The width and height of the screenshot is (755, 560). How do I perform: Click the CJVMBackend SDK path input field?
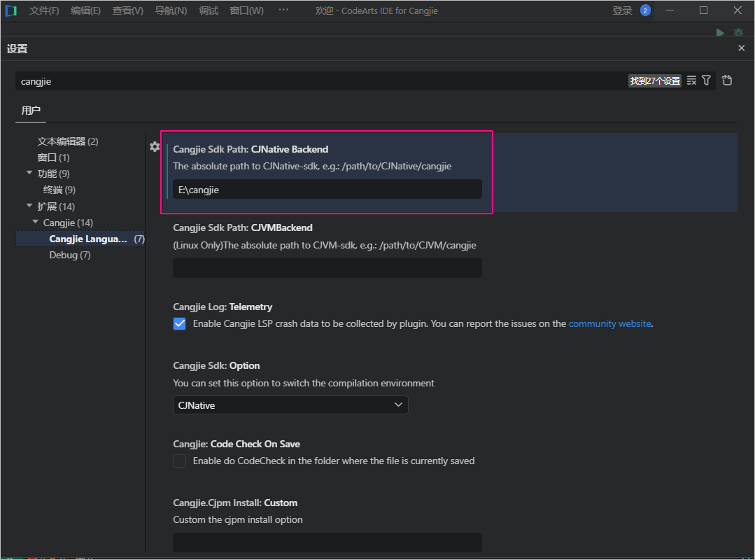[327, 267]
